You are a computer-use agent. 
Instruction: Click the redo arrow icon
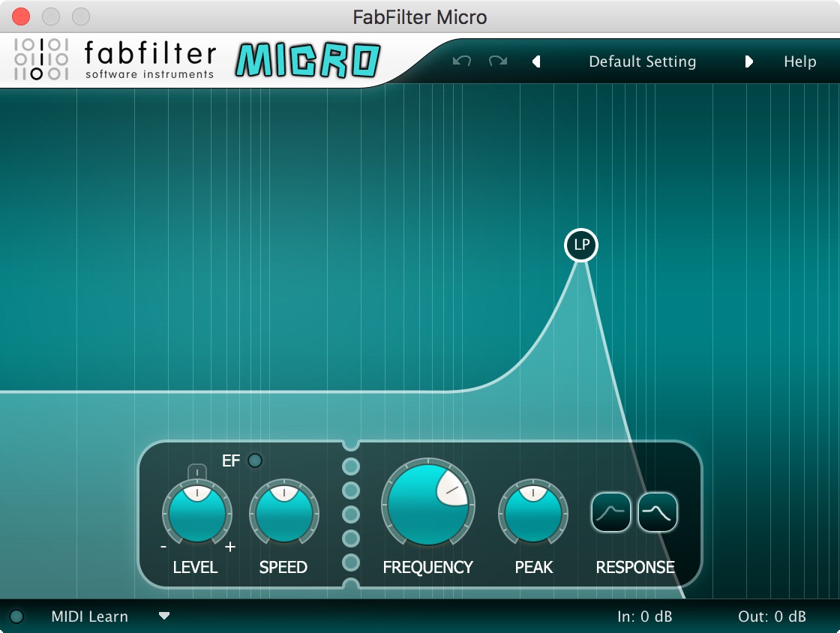[x=497, y=61]
